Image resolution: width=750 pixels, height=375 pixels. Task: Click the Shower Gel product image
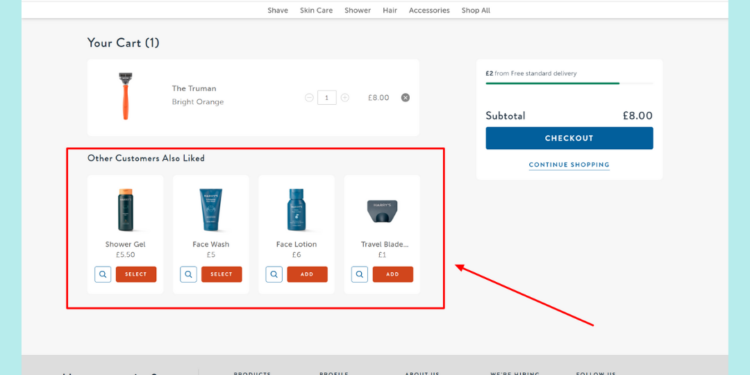point(125,210)
